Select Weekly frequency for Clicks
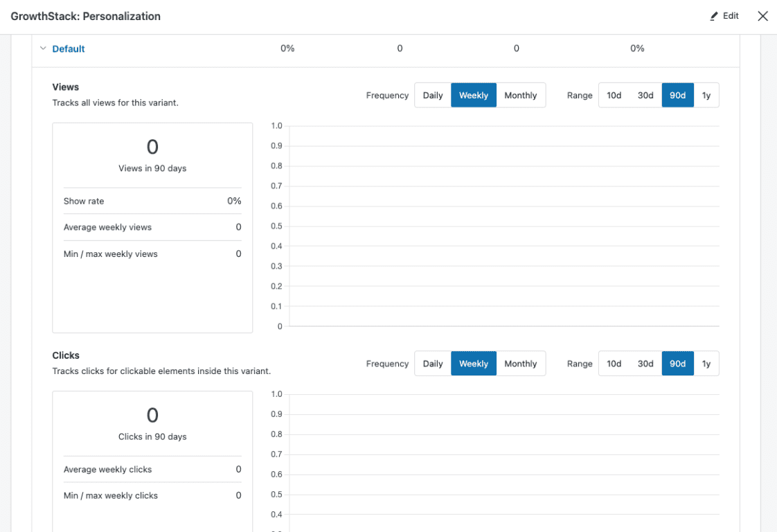The width and height of the screenshot is (777, 532). pyautogui.click(x=474, y=364)
